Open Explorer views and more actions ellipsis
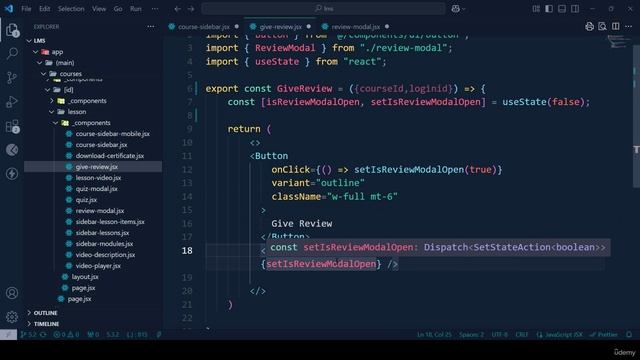Viewport: 640px width, 360px height. (151, 27)
